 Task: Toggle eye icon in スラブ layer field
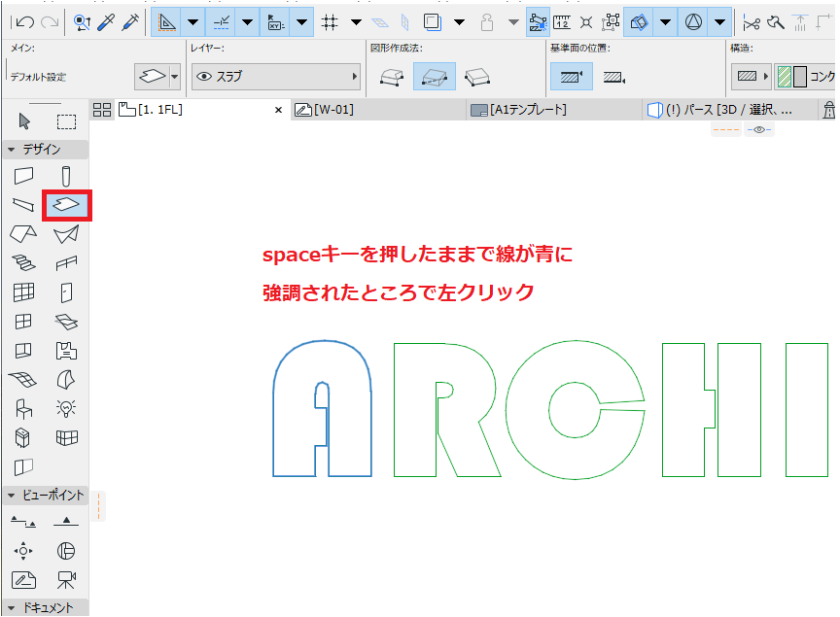[x=204, y=77]
